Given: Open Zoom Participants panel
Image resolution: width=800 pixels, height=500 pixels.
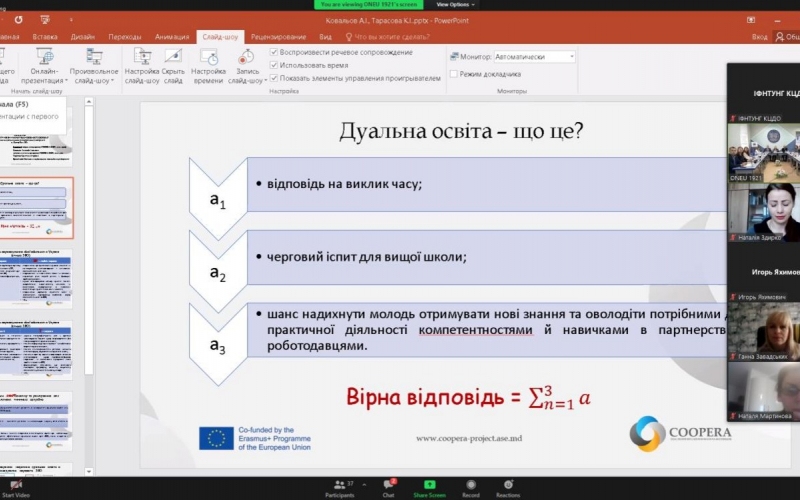Looking at the screenshot, I should pos(339,488).
